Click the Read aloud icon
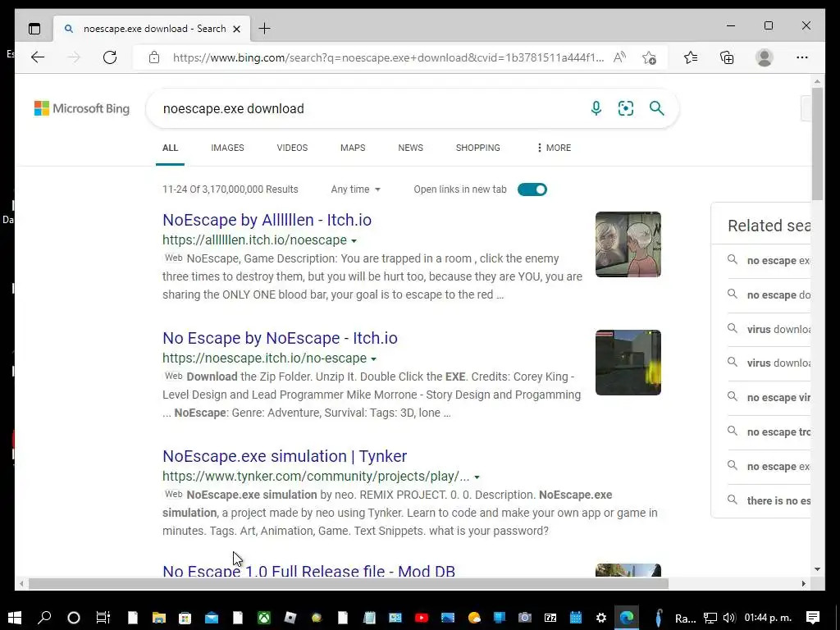 pos(620,57)
